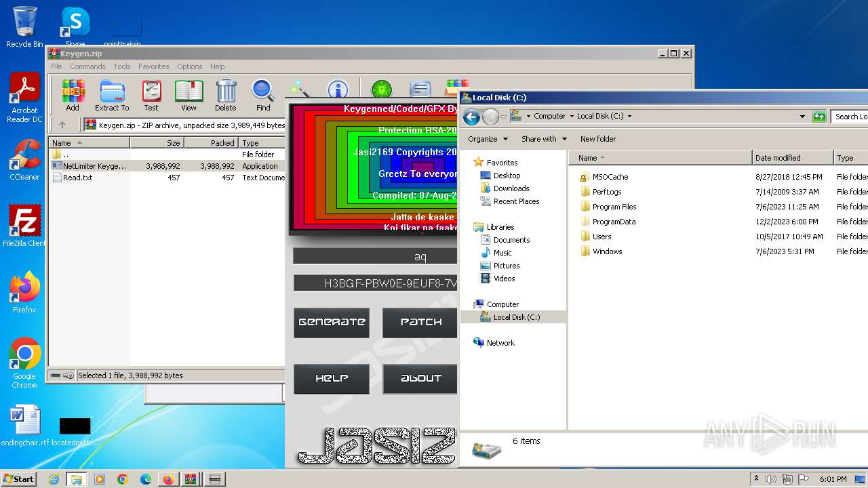Click the VirusScan green bug icon in WinRAR
The width and height of the screenshot is (868, 488).
click(382, 89)
